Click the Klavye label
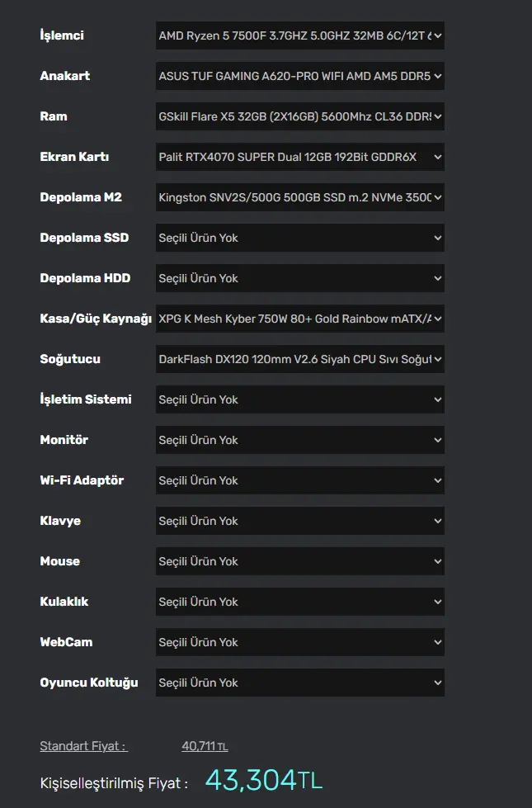The image size is (532, 808). (x=60, y=521)
